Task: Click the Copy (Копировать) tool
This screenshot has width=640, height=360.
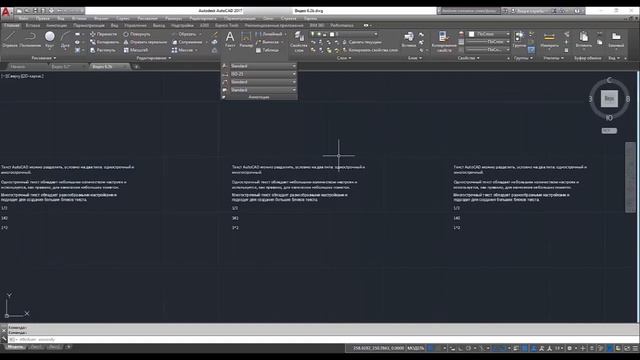Action: [x=104, y=42]
